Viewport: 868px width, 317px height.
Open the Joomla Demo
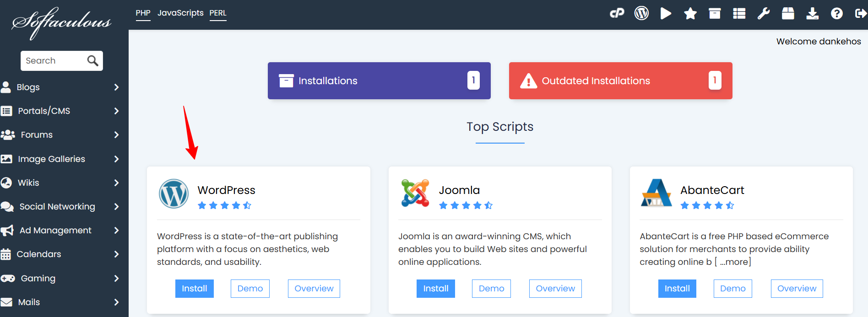(491, 289)
